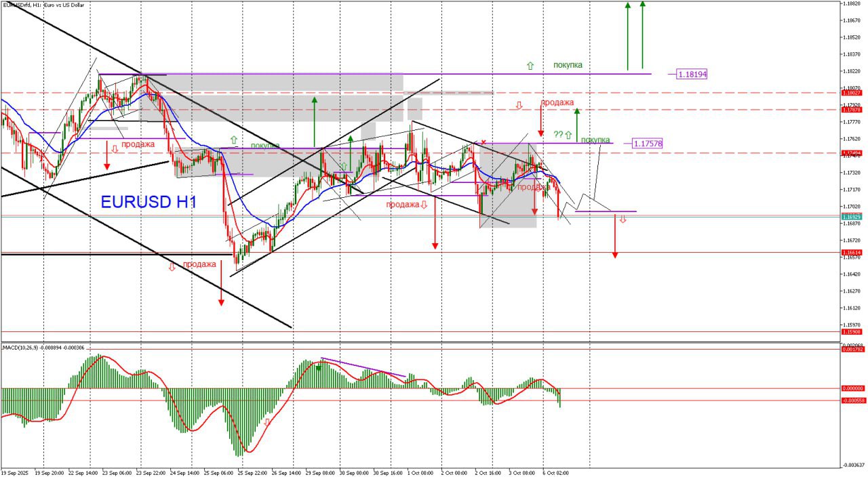Click the purple 1.17578 price label box
The width and height of the screenshot is (868, 479).
tap(647, 143)
